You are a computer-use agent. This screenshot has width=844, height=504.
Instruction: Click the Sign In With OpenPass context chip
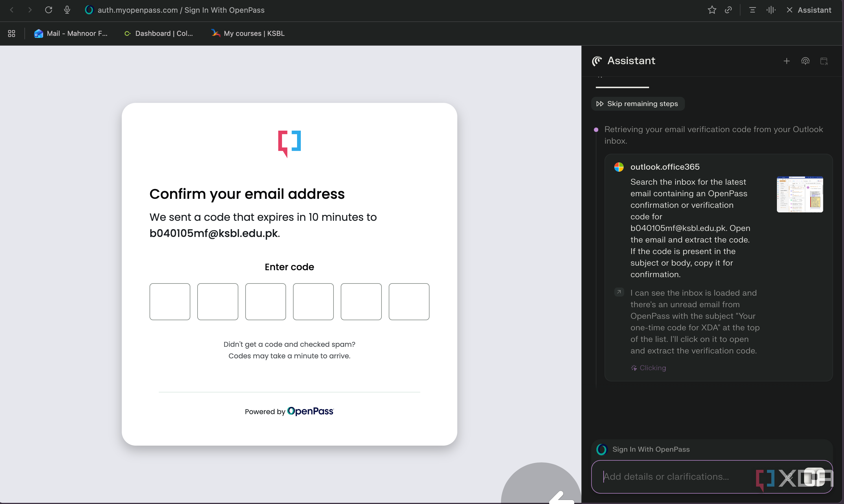point(643,449)
